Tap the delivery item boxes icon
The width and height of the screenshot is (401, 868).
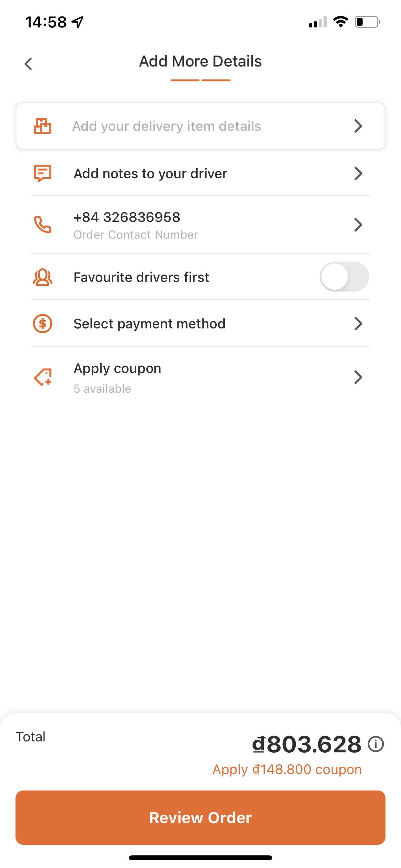43,126
